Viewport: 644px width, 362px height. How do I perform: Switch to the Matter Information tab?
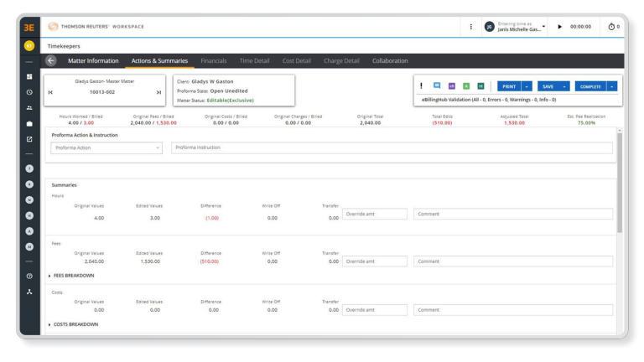[x=93, y=61]
